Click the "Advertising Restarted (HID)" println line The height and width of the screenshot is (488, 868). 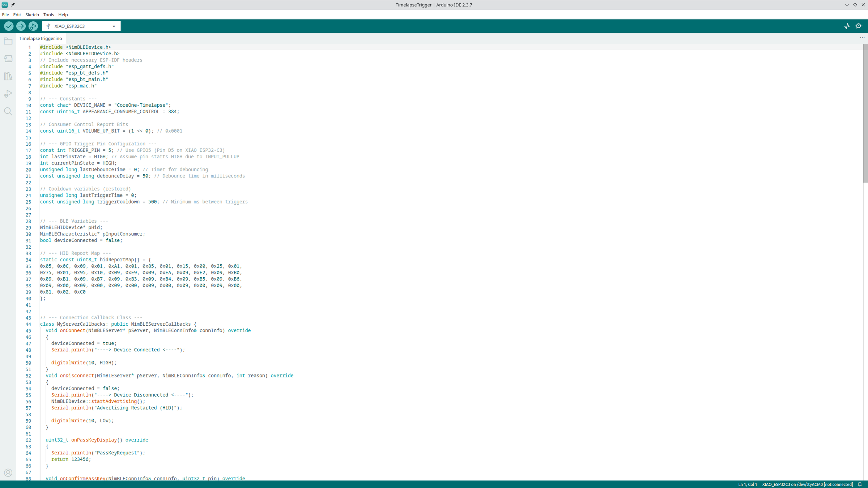tap(117, 408)
